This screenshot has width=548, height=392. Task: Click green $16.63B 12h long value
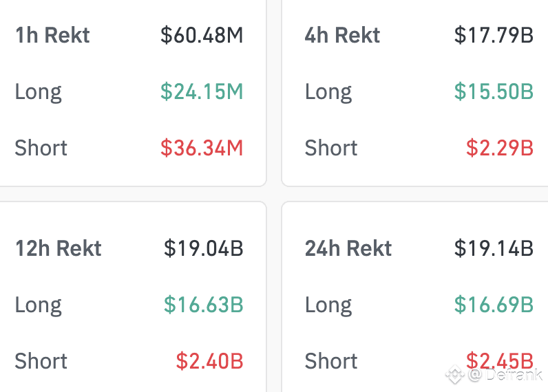click(x=203, y=305)
